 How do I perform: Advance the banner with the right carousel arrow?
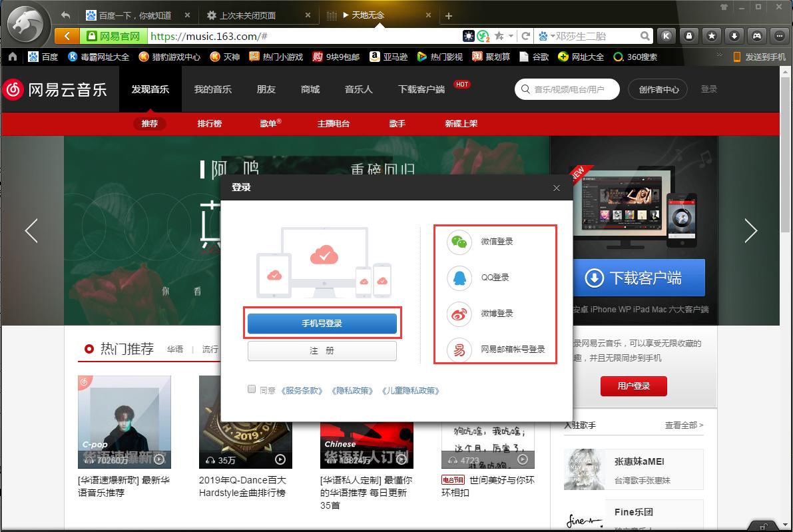(751, 230)
